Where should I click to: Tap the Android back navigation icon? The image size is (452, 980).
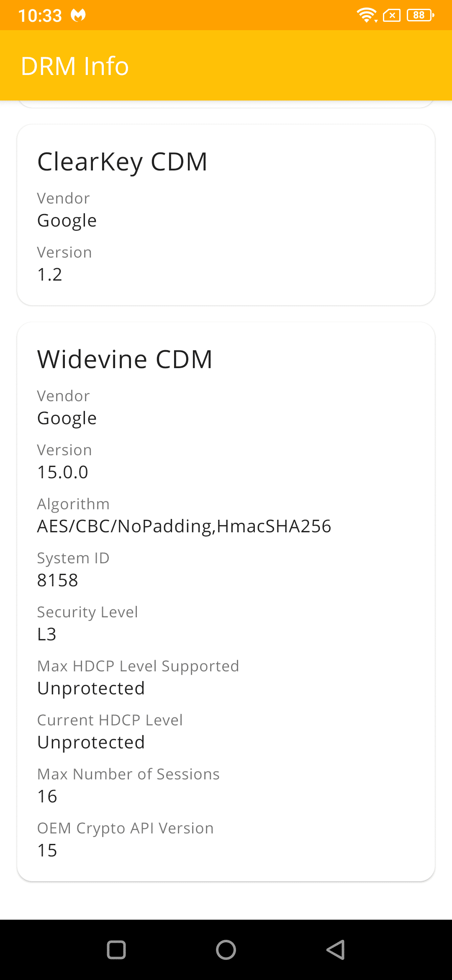(x=336, y=949)
